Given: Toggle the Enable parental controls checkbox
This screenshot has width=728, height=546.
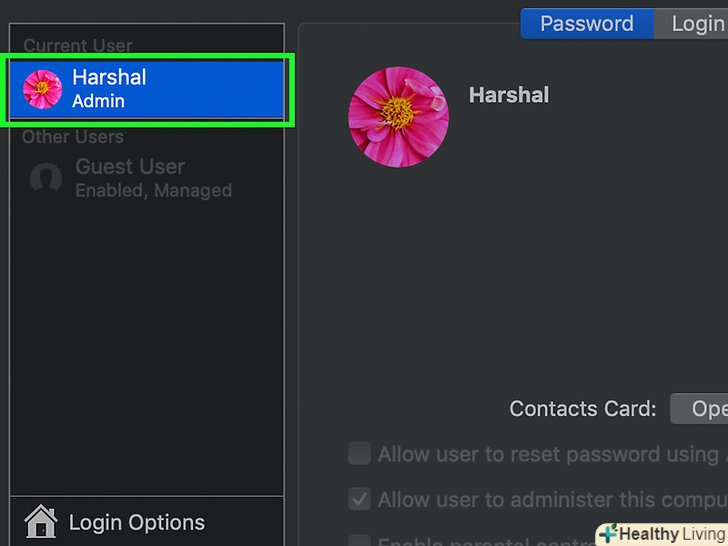Looking at the screenshot, I should (x=359, y=540).
